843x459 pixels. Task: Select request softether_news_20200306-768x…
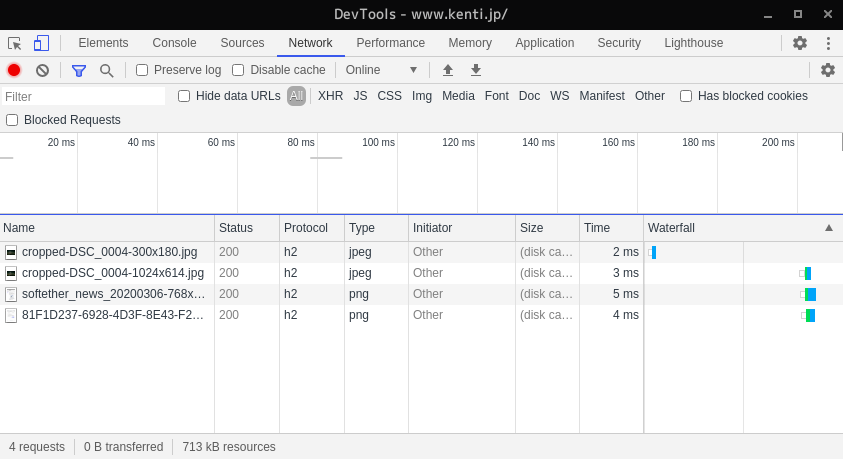tap(113, 294)
